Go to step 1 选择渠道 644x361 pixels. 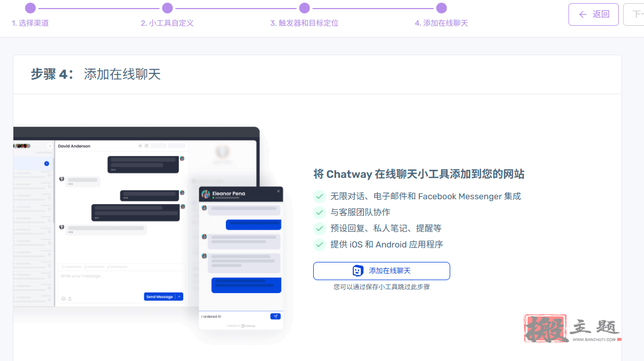pyautogui.click(x=30, y=23)
